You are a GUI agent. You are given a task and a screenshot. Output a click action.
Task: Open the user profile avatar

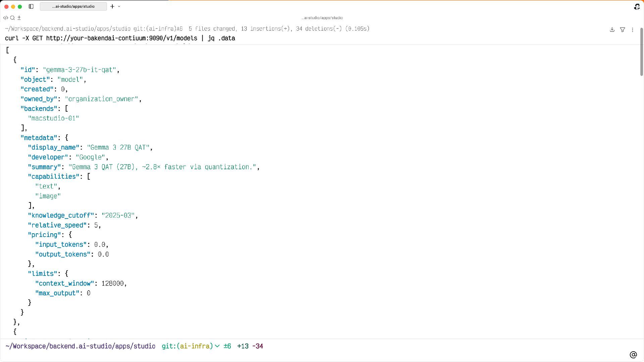tap(637, 6)
